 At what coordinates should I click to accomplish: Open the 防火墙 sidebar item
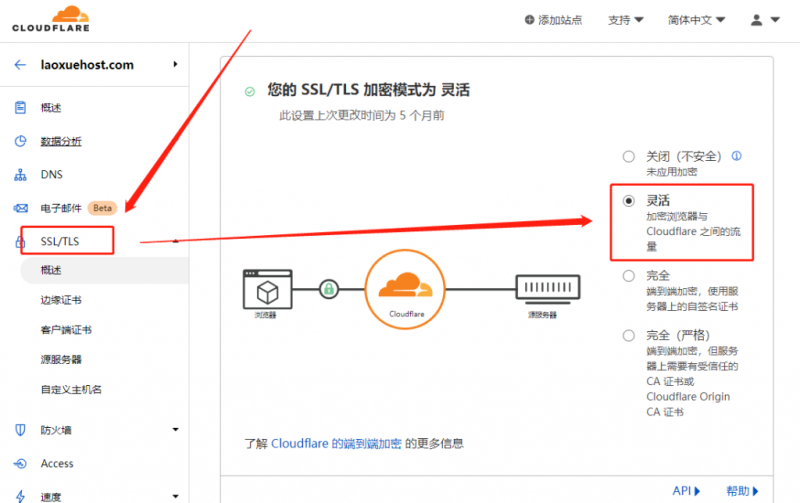coord(56,430)
